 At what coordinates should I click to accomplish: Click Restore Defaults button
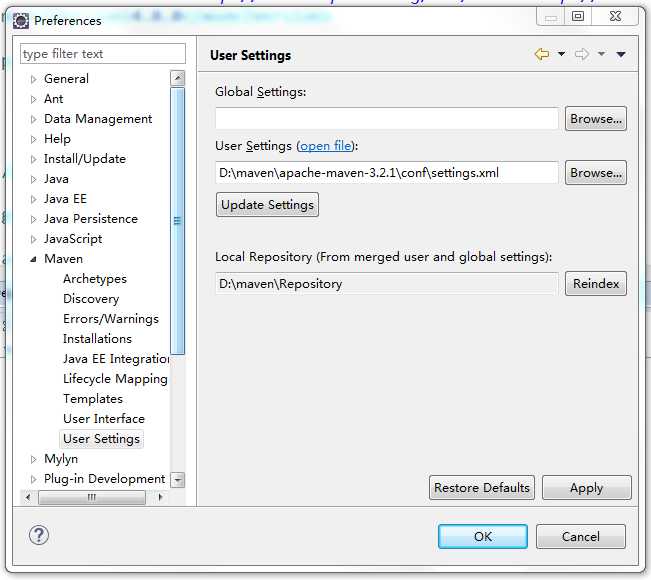pos(482,488)
